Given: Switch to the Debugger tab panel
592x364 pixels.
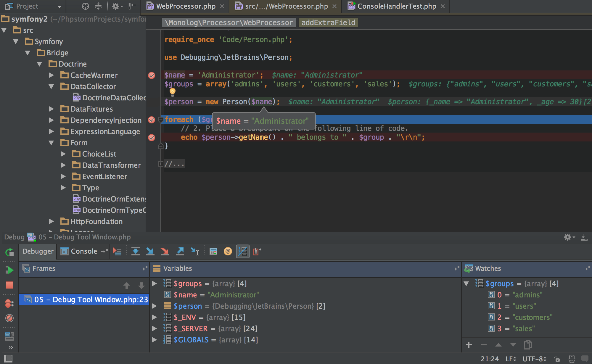Looking at the screenshot, I should (x=38, y=251).
